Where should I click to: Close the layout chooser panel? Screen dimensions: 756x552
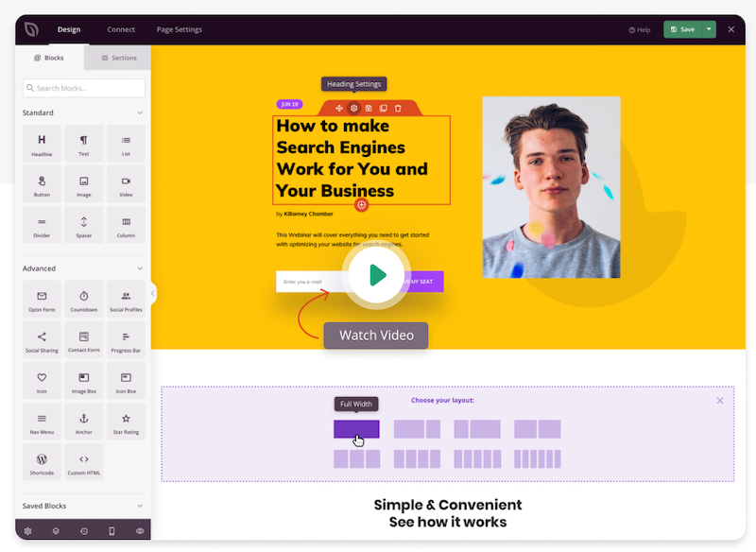720,401
